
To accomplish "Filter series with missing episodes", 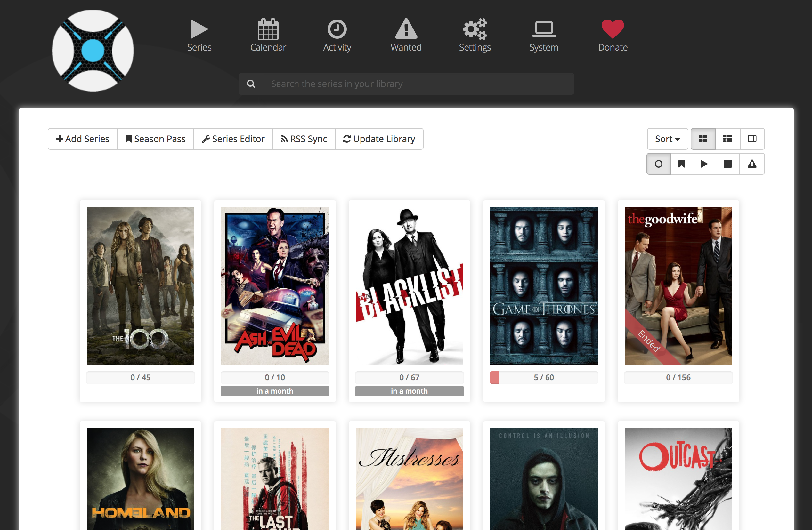I will (x=751, y=164).
